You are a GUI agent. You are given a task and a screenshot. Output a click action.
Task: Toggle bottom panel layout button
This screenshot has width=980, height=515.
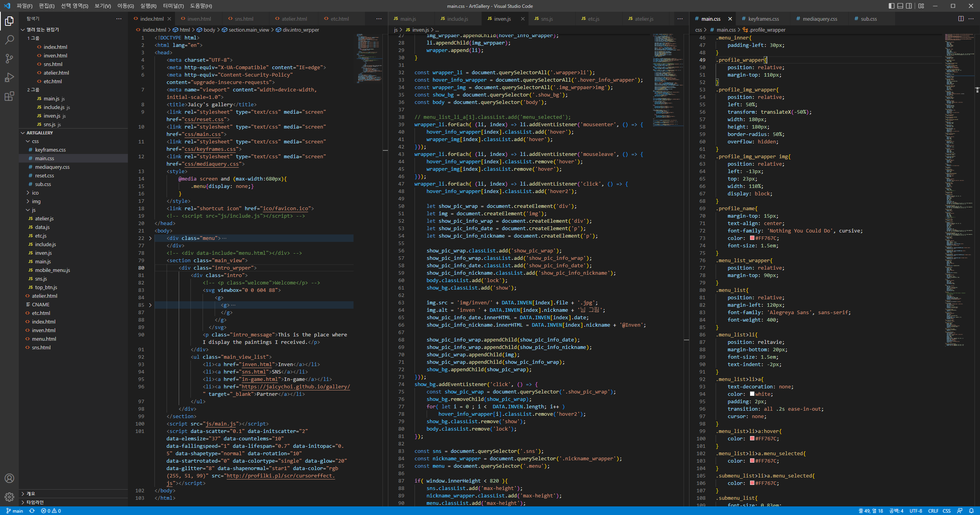(900, 6)
